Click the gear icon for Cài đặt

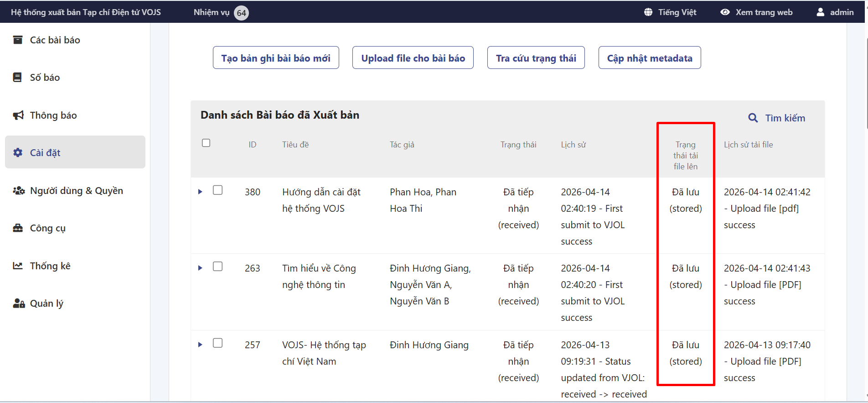[x=18, y=152]
